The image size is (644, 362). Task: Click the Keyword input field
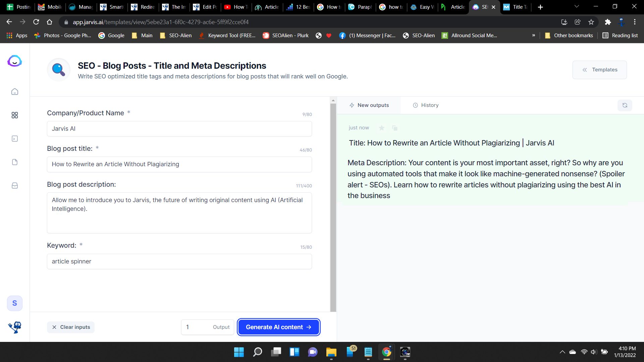pos(179,261)
